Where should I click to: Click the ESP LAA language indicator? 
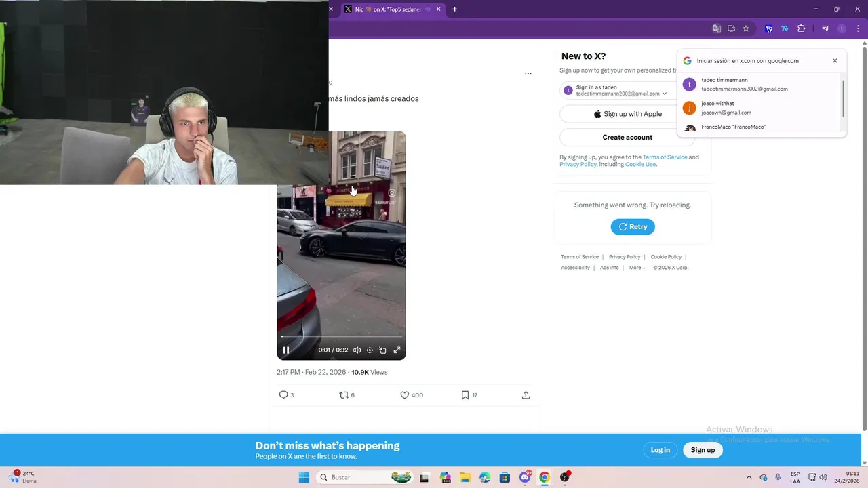(x=795, y=477)
